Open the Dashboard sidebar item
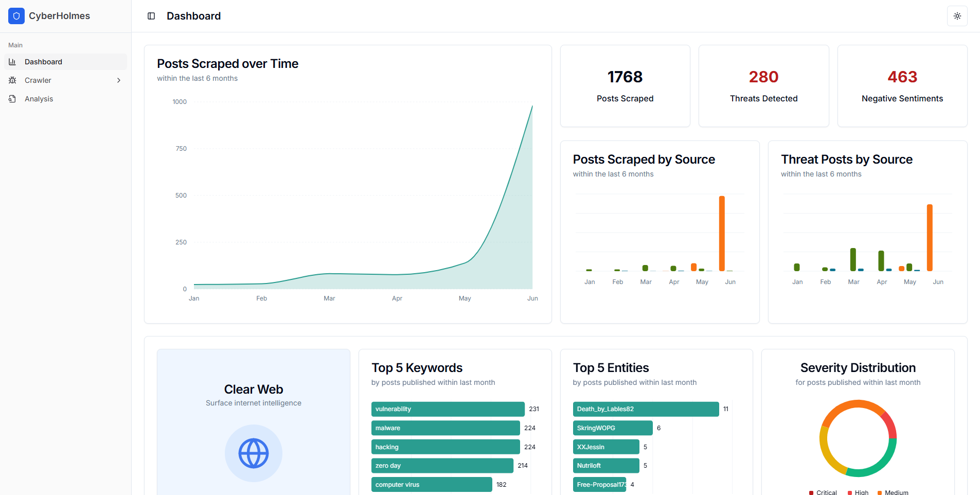The height and width of the screenshot is (495, 980). coord(66,62)
